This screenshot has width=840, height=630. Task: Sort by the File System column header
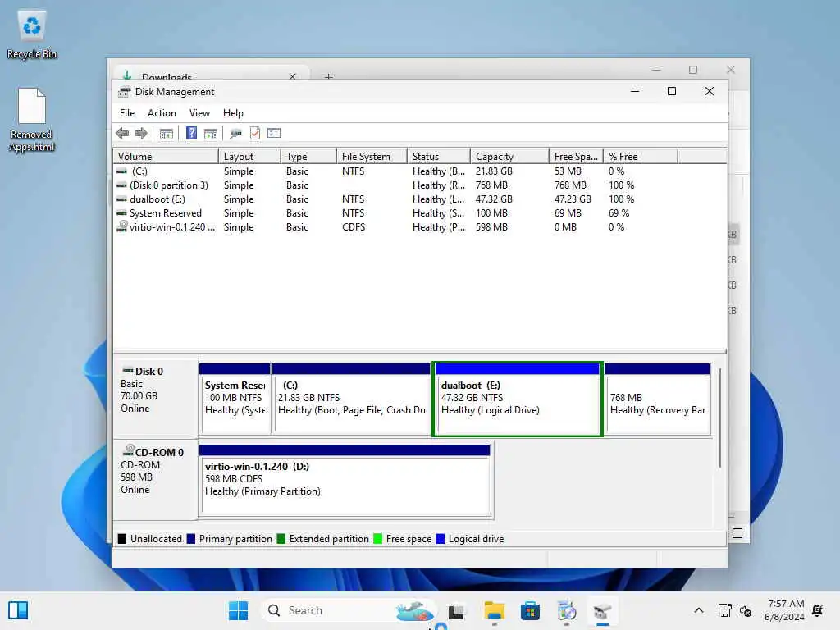coord(372,157)
